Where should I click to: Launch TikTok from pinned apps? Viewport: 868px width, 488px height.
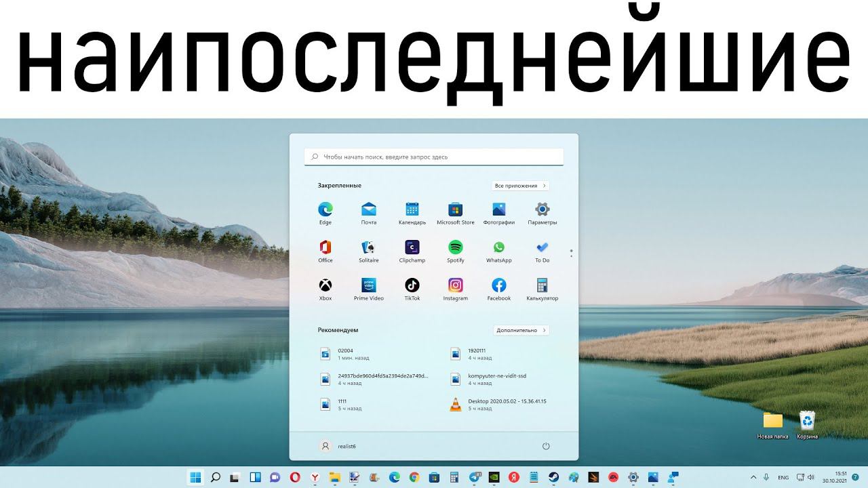click(412, 289)
